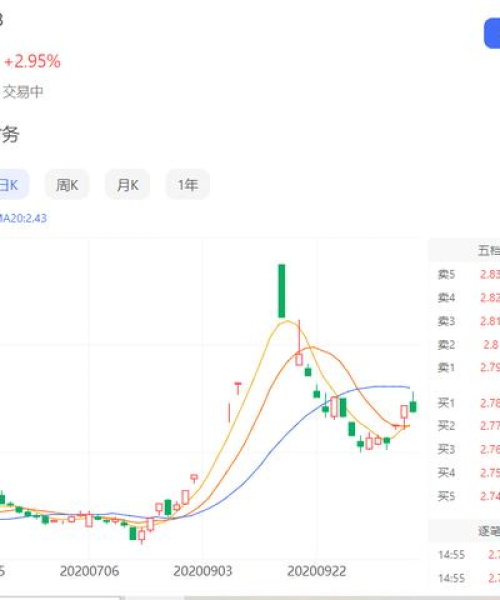Image resolution: width=500 pixels, height=600 pixels.
Task: Click the 20200706 date axis label
Action: click(x=89, y=571)
